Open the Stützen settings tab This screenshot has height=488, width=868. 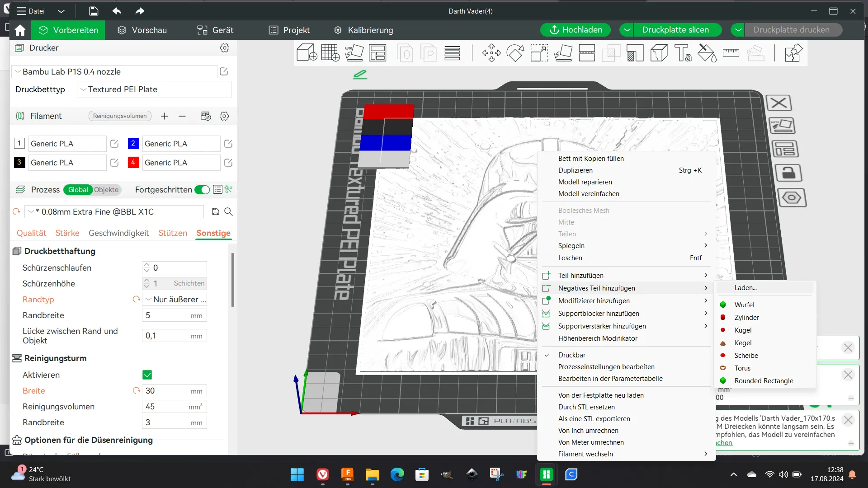pyautogui.click(x=173, y=233)
